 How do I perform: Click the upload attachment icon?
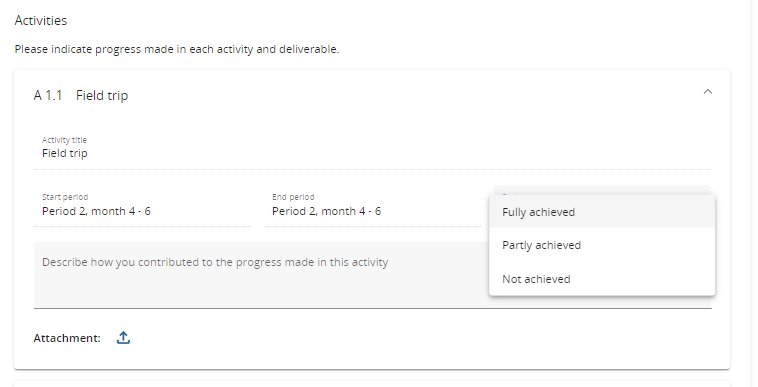123,338
